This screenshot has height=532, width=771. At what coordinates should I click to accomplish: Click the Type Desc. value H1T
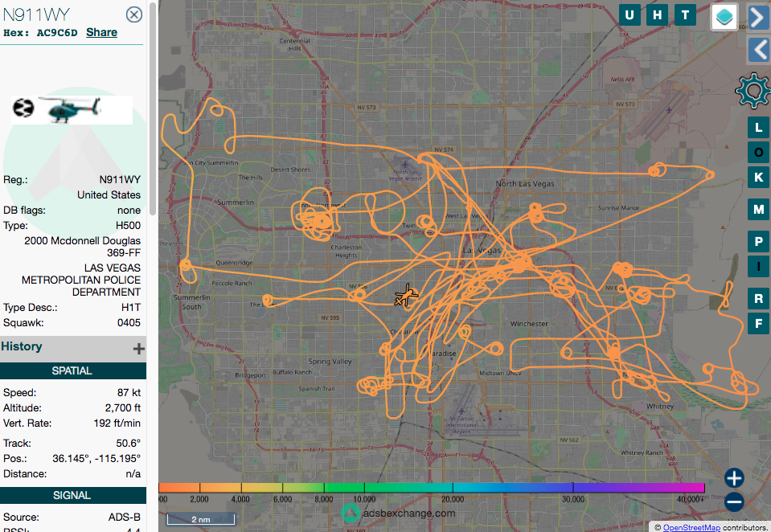click(x=131, y=307)
